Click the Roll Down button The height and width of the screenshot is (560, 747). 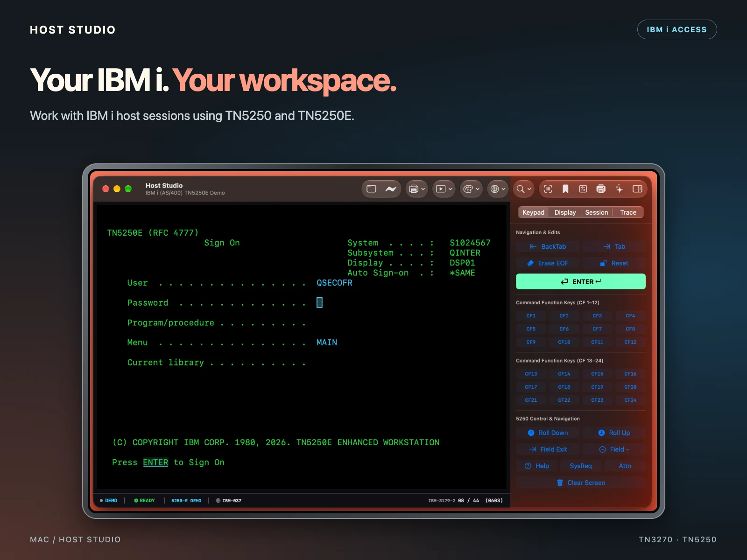pos(548,433)
